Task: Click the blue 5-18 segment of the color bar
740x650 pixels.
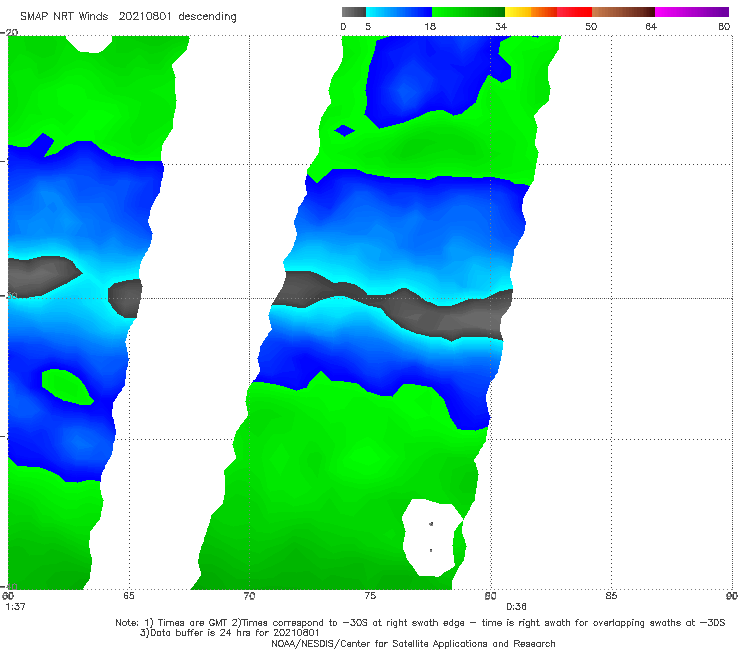Action: pyautogui.click(x=399, y=12)
